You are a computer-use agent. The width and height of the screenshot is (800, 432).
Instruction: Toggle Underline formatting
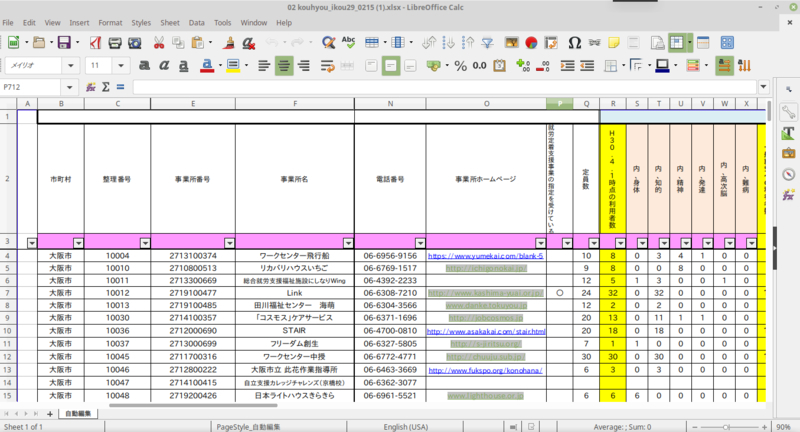[x=183, y=66]
